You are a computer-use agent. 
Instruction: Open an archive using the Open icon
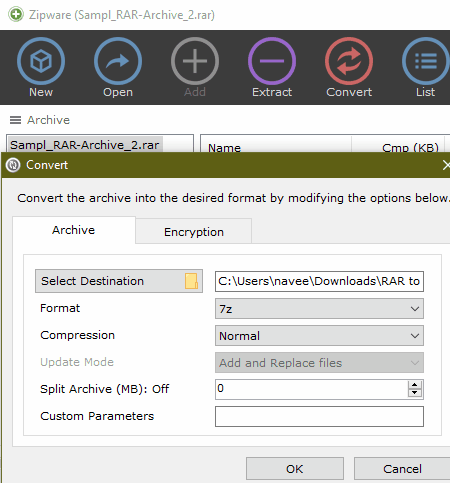coord(118,61)
